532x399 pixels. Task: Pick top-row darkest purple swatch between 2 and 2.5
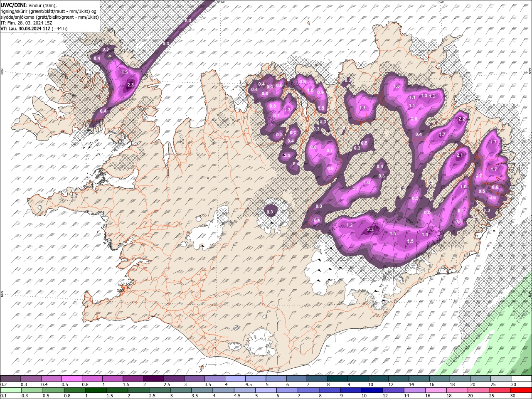pos(153,379)
